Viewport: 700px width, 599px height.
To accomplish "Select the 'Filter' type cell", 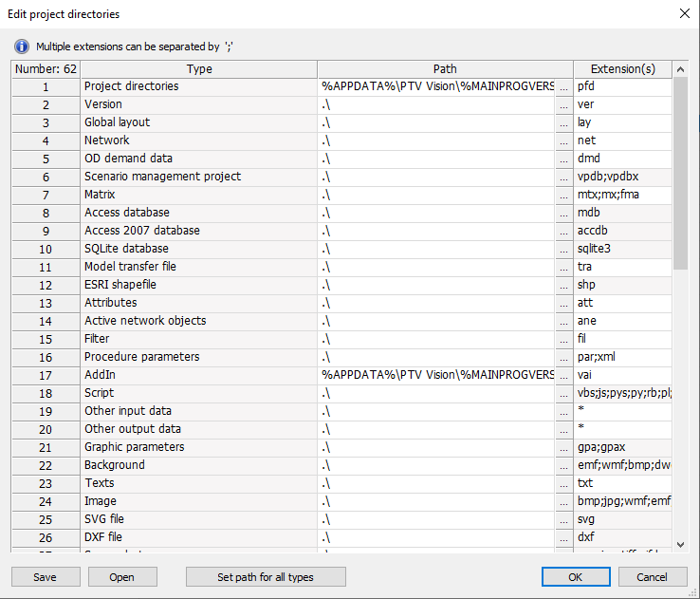I will tap(199, 339).
